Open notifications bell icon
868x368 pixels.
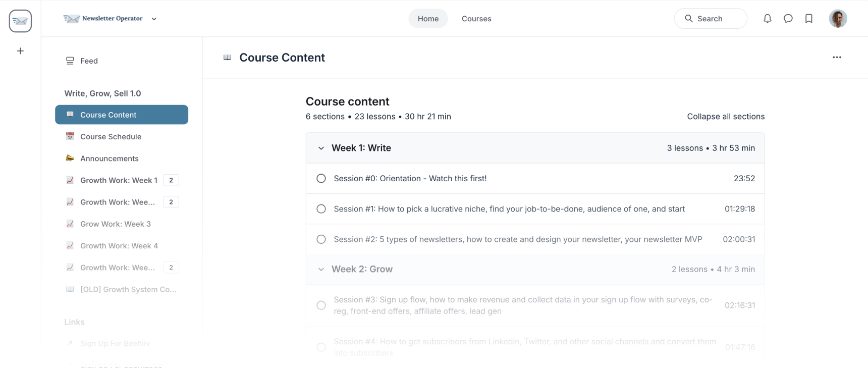point(768,18)
